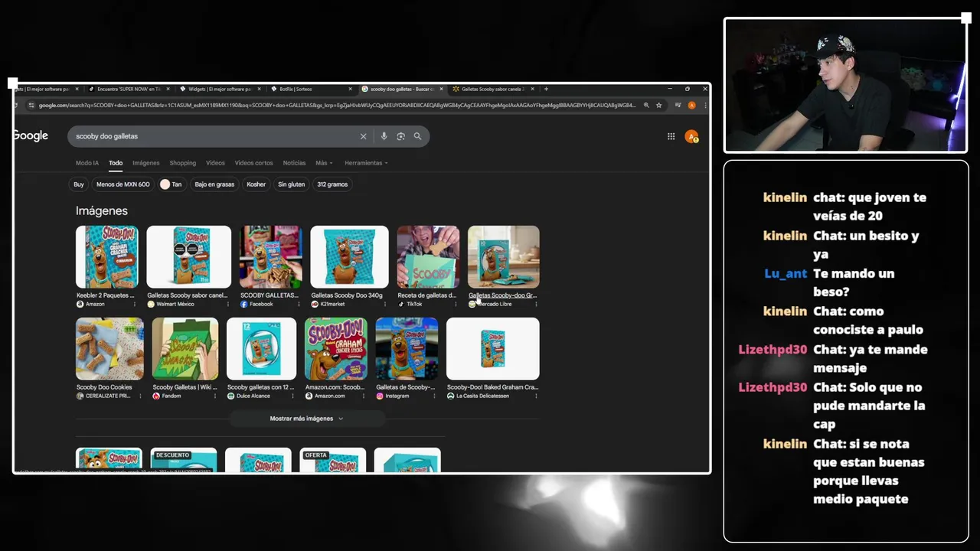
Task: Start voice search with the microphone icon
Action: click(x=384, y=136)
